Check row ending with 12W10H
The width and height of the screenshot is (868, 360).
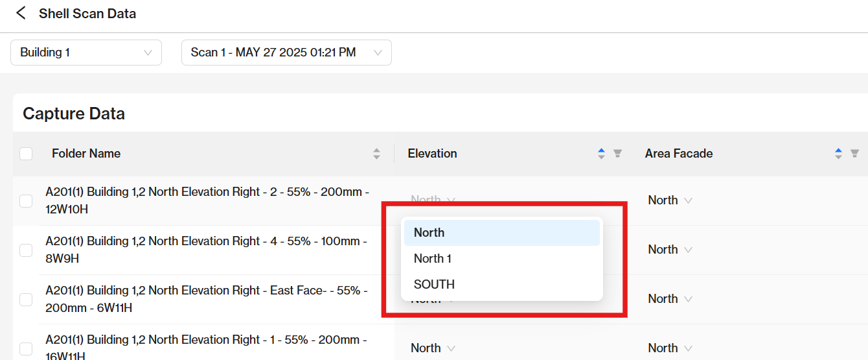coord(26,201)
